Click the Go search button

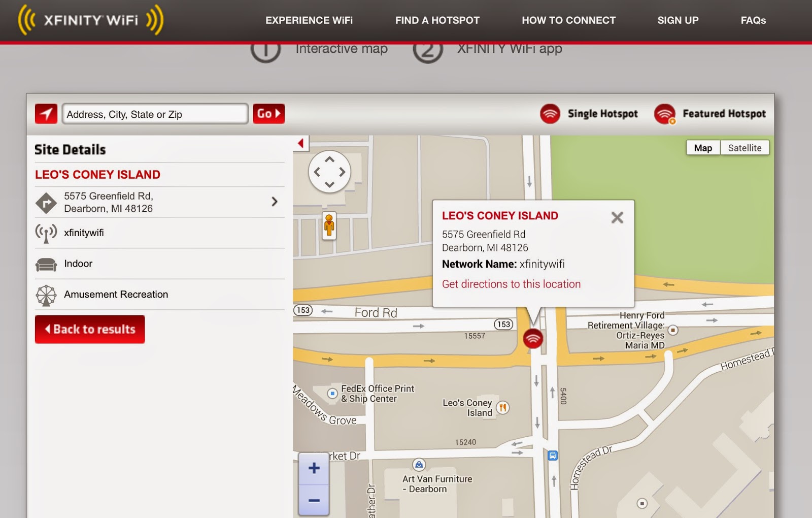click(268, 114)
